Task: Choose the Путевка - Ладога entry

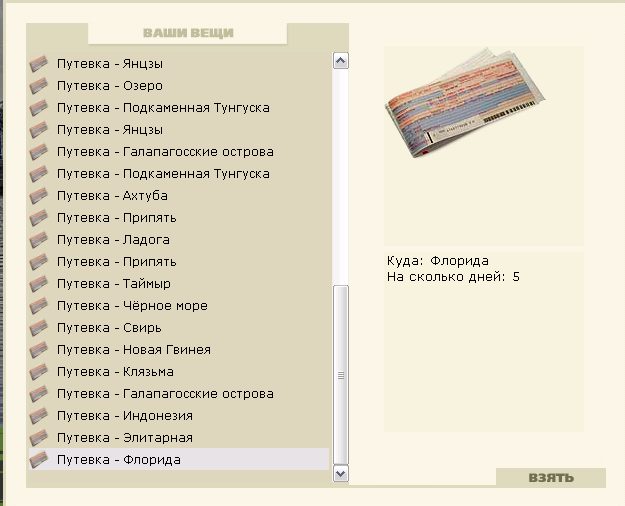Action: pos(179,240)
